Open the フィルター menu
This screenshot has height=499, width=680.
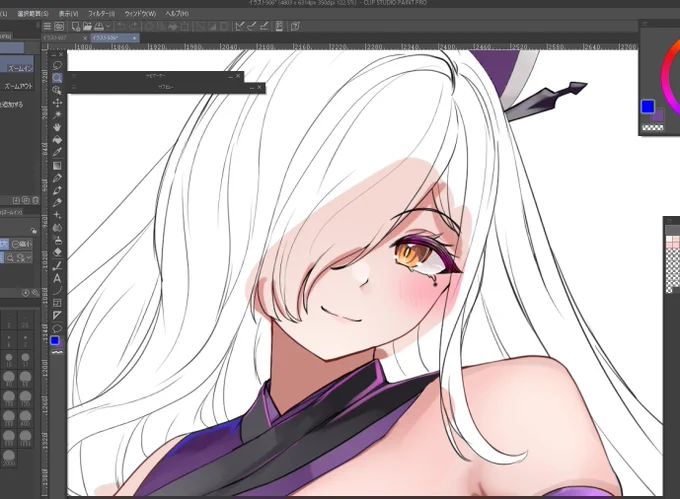pyautogui.click(x=101, y=14)
